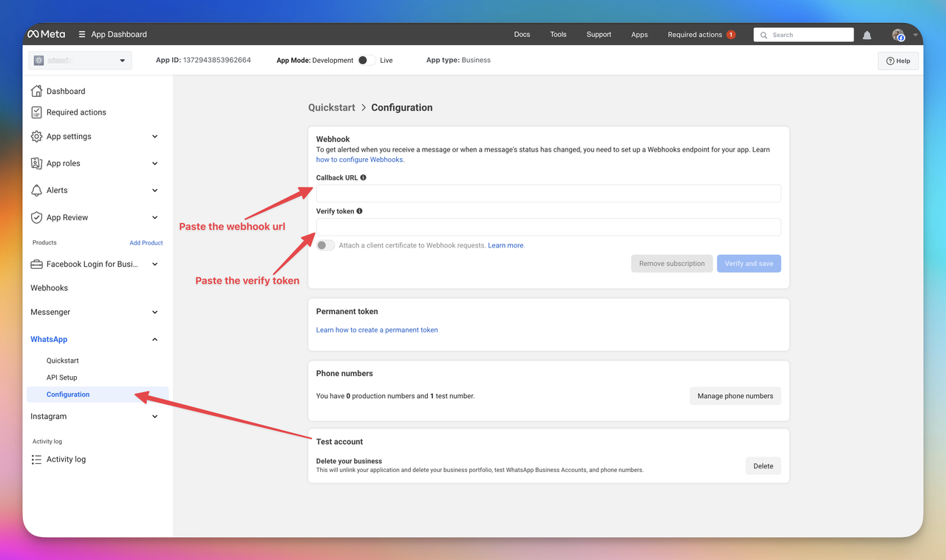The width and height of the screenshot is (946, 560).
Task: Click the top Search box
Action: point(803,35)
